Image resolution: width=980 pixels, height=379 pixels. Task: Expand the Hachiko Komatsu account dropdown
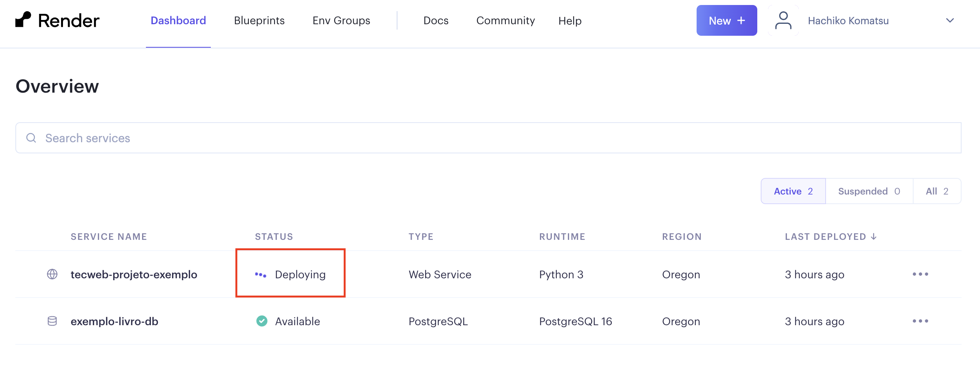click(950, 20)
